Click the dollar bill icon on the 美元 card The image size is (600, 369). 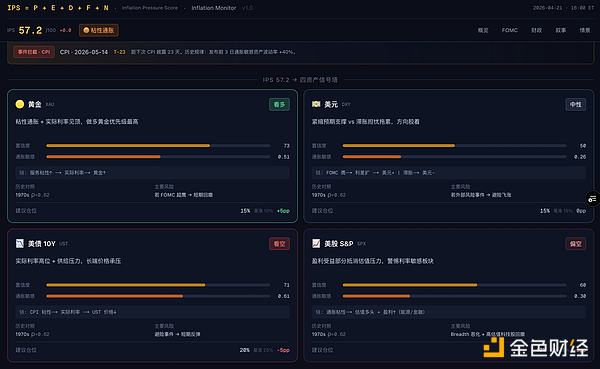(x=316, y=104)
